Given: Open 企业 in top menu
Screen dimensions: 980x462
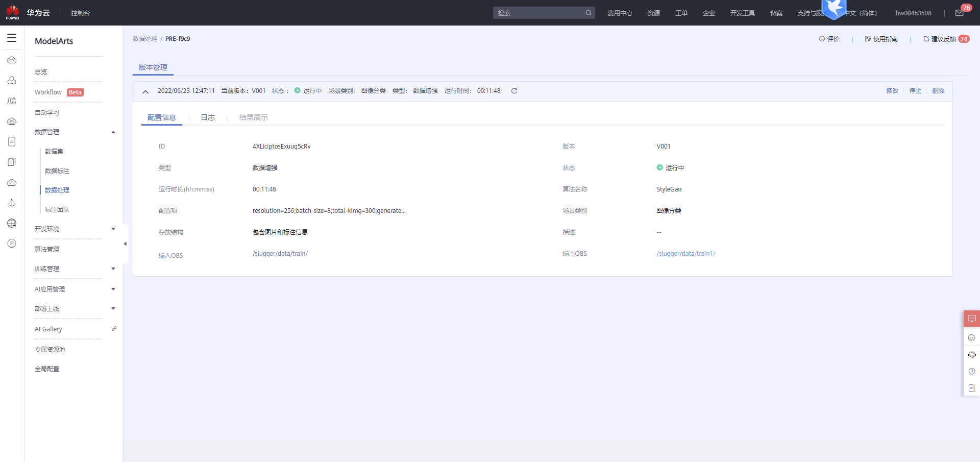Looking at the screenshot, I should [709, 13].
